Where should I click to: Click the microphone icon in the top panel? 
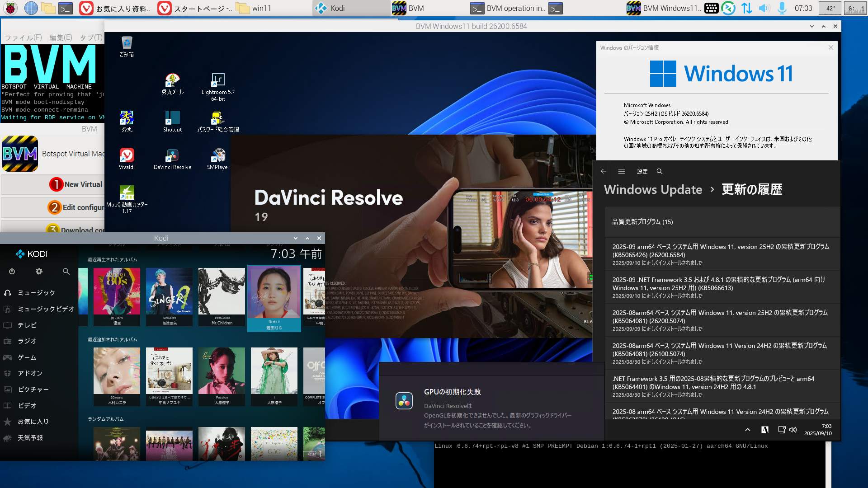pyautogui.click(x=782, y=8)
